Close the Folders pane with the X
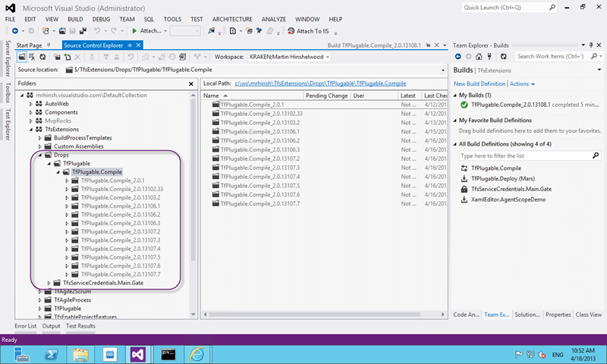607x364 pixels. (x=191, y=83)
